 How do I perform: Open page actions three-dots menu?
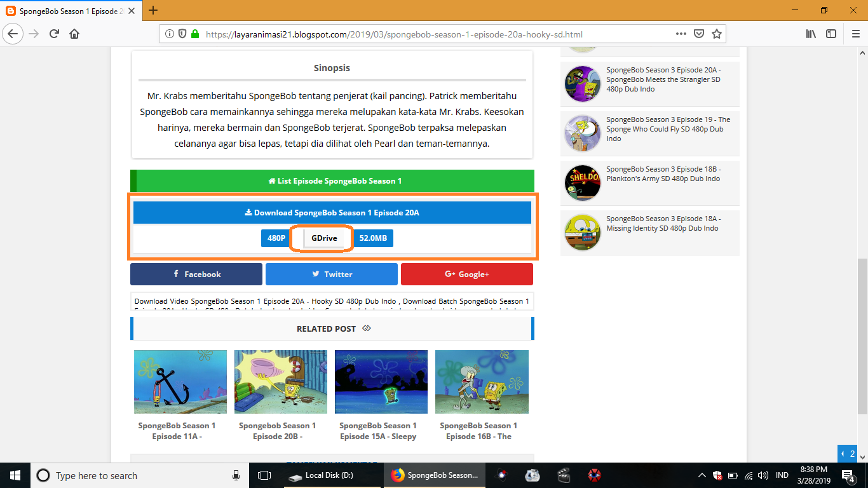coord(681,34)
